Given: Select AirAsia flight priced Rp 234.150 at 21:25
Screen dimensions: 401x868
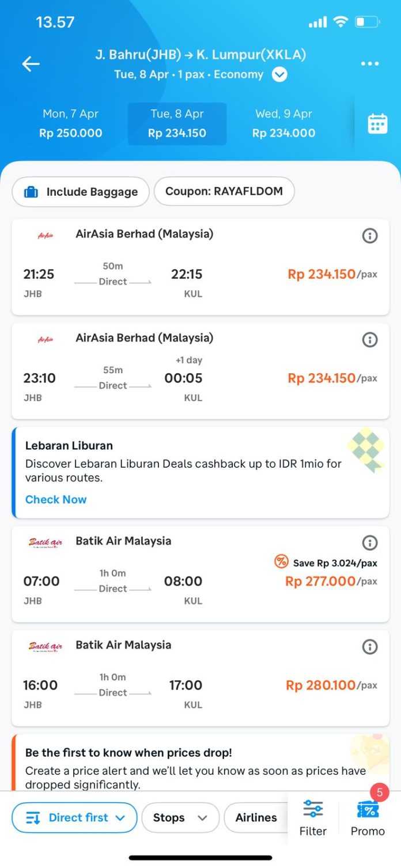Looking at the screenshot, I should (x=200, y=274).
